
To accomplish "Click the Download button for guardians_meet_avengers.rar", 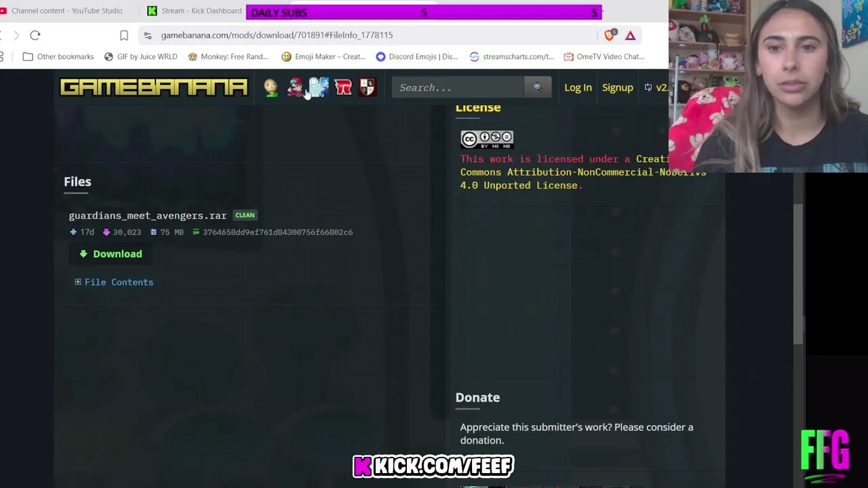I will click(111, 253).
